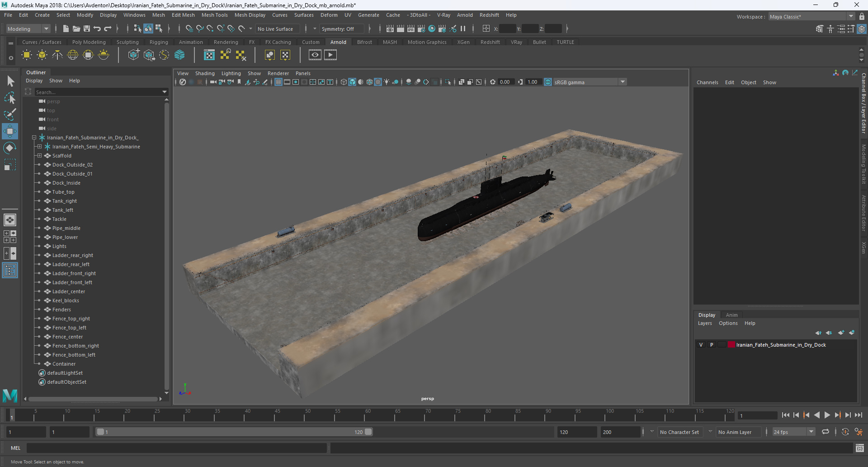868x467 pixels.
Task: Click the create new layer icon
Action: (841, 333)
